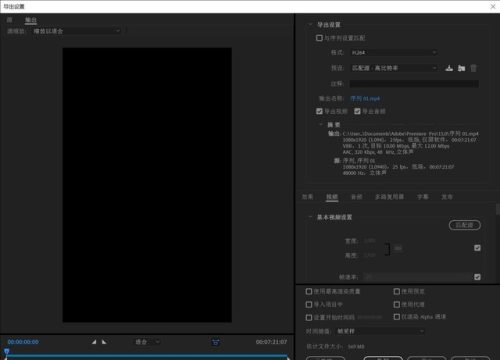Screen dimensions: 500x360
Task: Open the H.264 format dropdown
Action: pos(394,52)
